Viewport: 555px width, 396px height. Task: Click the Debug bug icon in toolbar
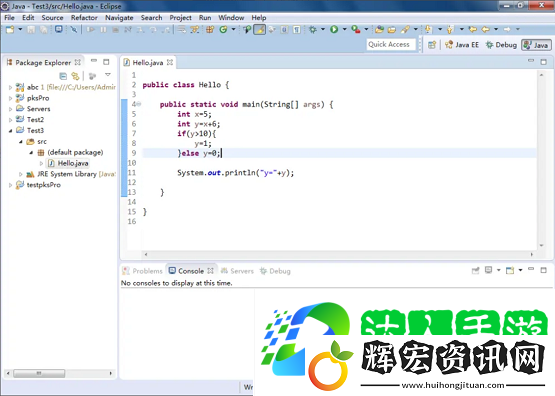(x=313, y=29)
